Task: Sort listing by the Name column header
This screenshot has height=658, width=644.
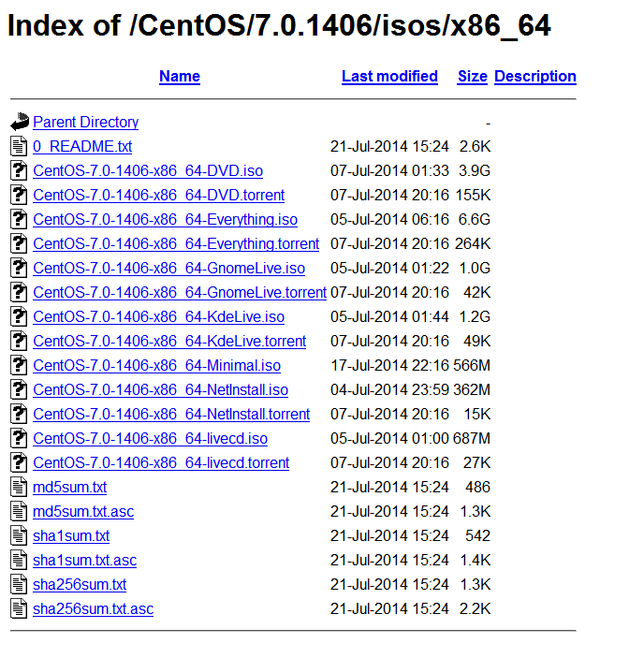Action: coord(180,77)
